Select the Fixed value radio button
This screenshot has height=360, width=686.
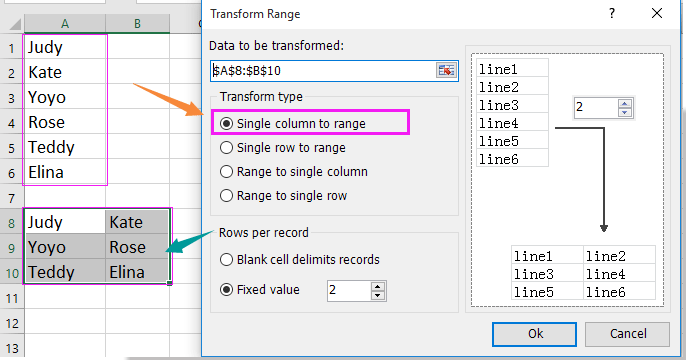click(x=260, y=290)
